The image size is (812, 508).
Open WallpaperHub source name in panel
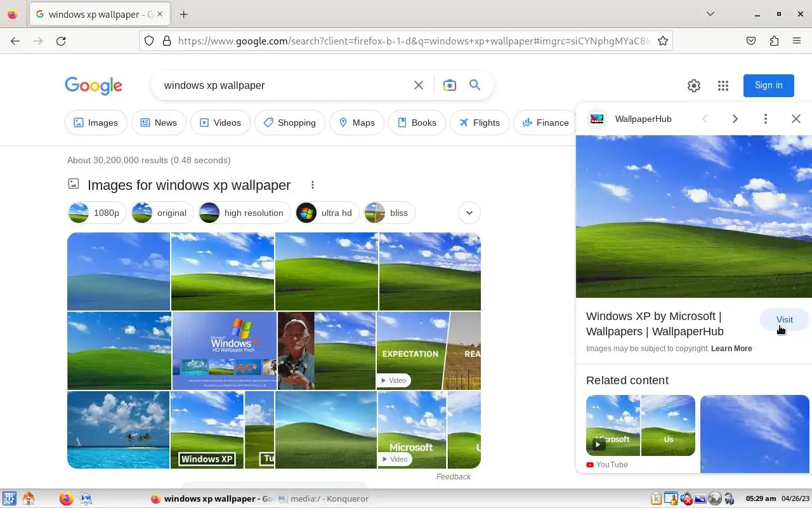pyautogui.click(x=643, y=119)
